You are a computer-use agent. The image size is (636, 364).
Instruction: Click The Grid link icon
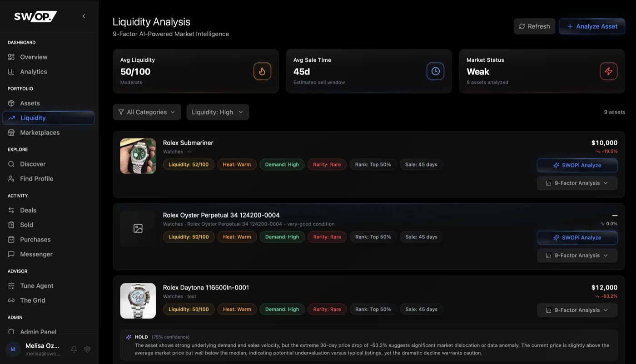(11, 300)
